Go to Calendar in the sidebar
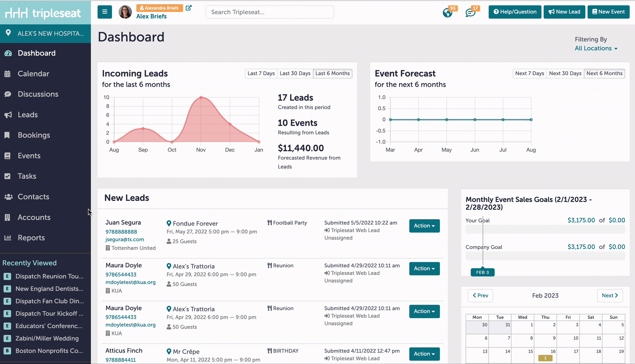This screenshot has height=364, width=635. (x=33, y=74)
